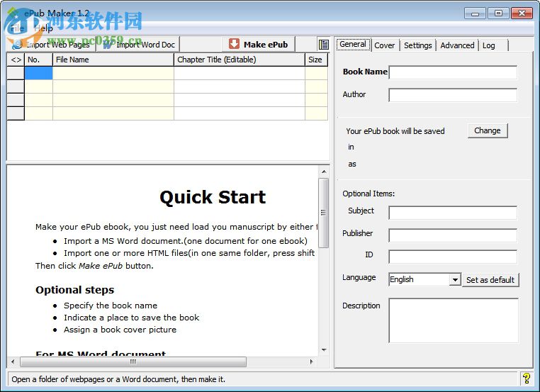Toggle the panel layout icon beside Make ePub
Image resolution: width=540 pixels, height=392 pixels.
tap(323, 45)
